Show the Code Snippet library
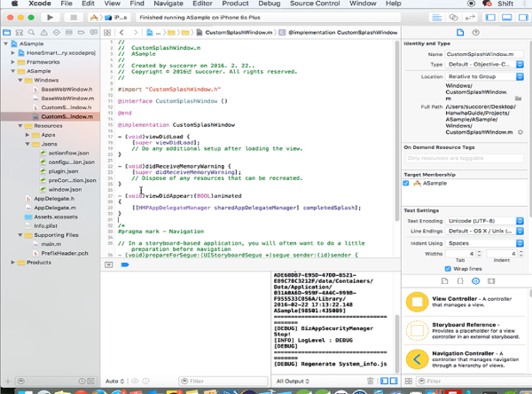 point(460,281)
